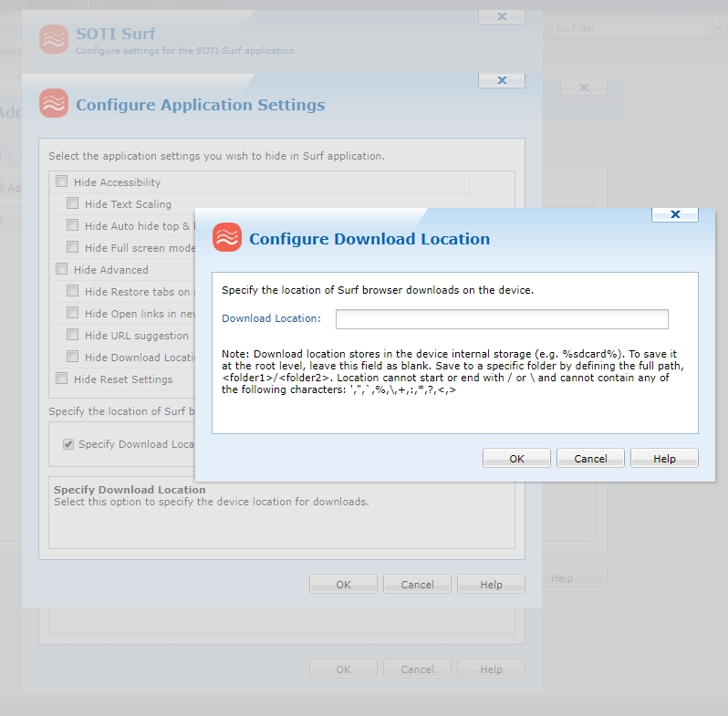Check the Hide Download Location checkbox

pos(72,356)
